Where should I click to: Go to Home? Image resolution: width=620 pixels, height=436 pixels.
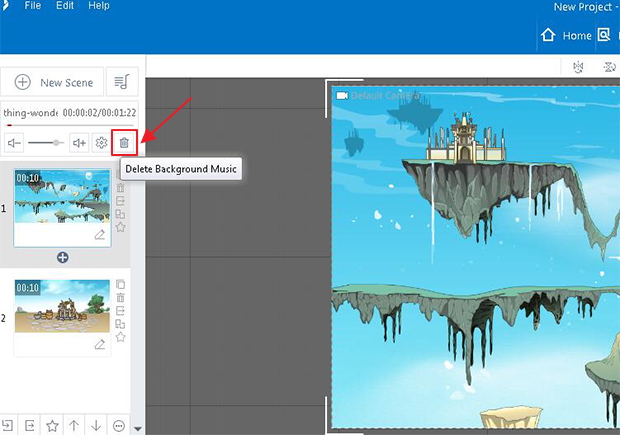[565, 35]
